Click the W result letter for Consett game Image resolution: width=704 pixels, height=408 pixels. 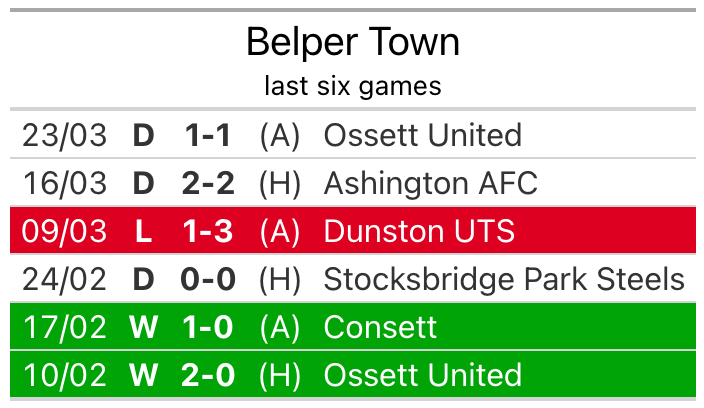pos(144,327)
